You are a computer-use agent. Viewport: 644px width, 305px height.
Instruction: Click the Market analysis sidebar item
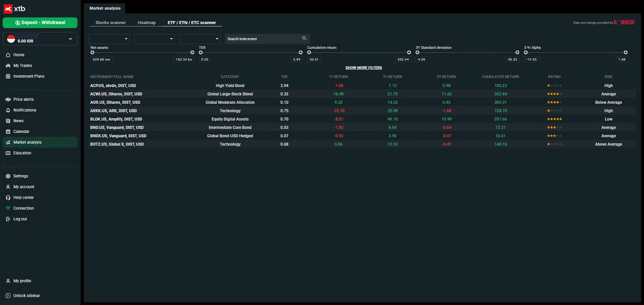click(x=40, y=142)
